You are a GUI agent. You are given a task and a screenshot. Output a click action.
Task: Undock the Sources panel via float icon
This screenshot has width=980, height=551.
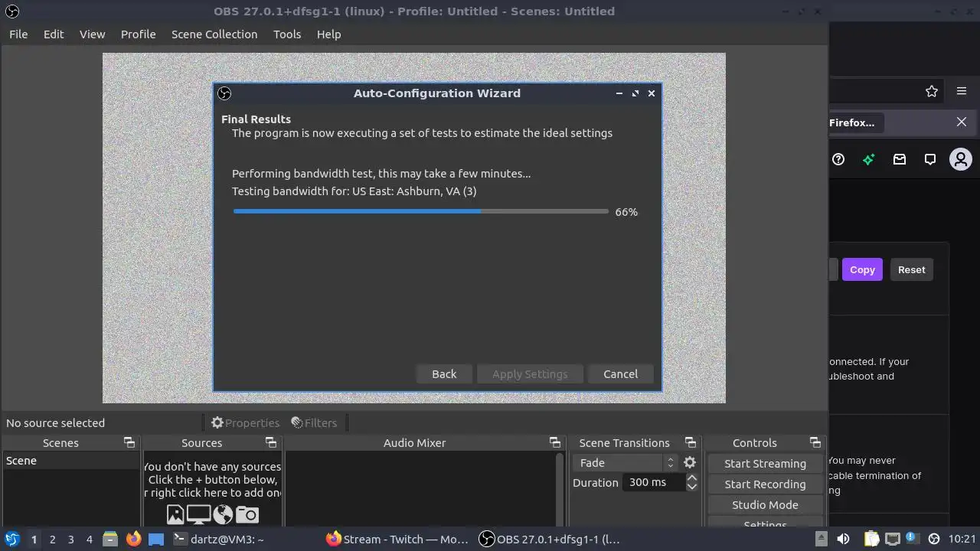271,443
